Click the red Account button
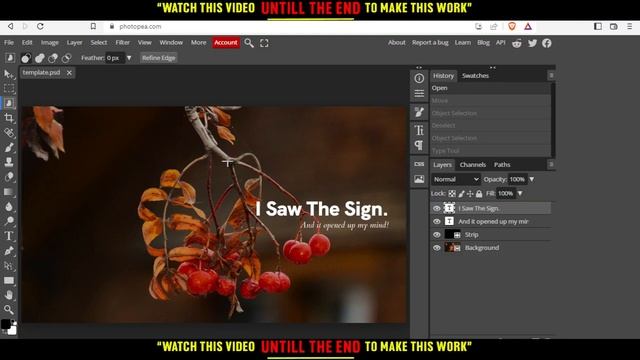 [226, 42]
